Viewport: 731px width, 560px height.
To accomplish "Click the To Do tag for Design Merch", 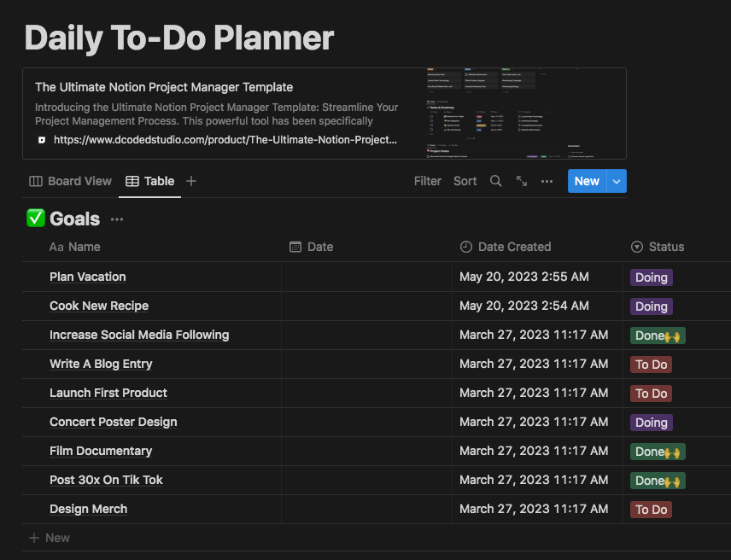I will coord(651,510).
